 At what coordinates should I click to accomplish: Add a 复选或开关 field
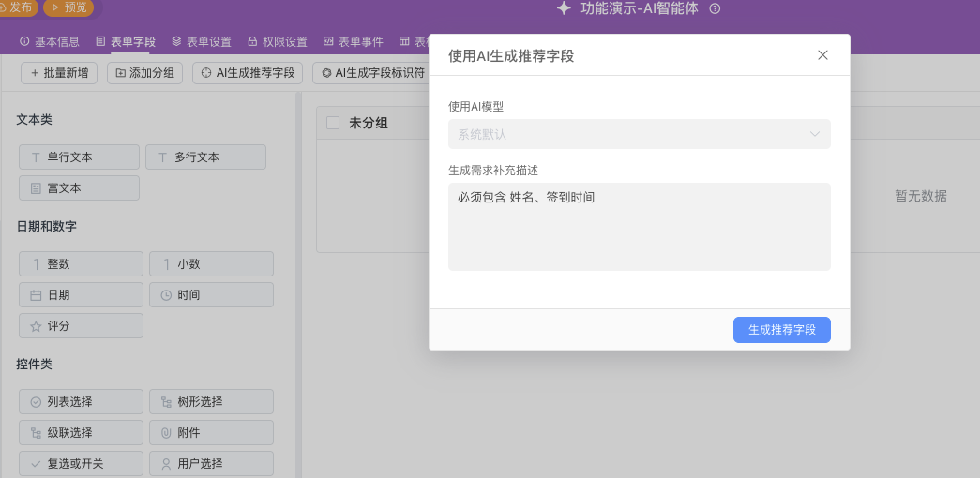pyautogui.click(x=82, y=464)
